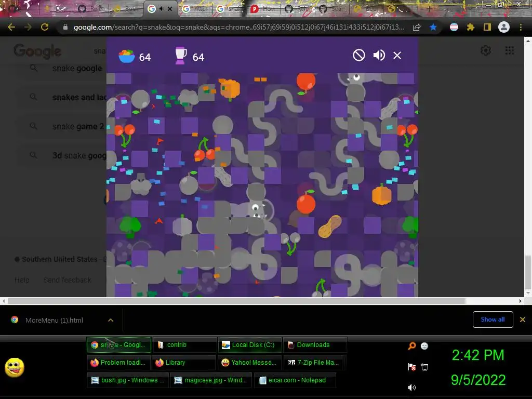Go forward in browser history

tap(28, 27)
